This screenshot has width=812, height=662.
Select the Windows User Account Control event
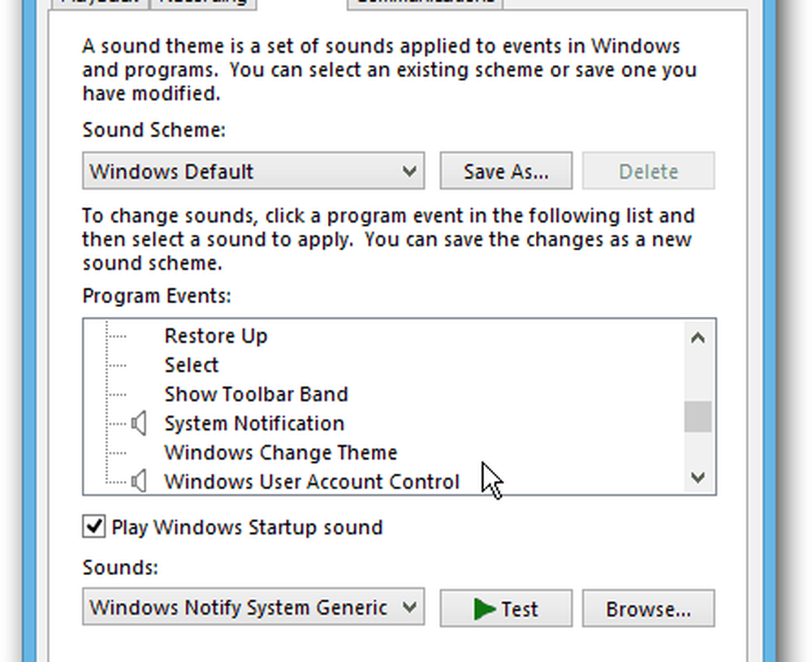click(312, 482)
